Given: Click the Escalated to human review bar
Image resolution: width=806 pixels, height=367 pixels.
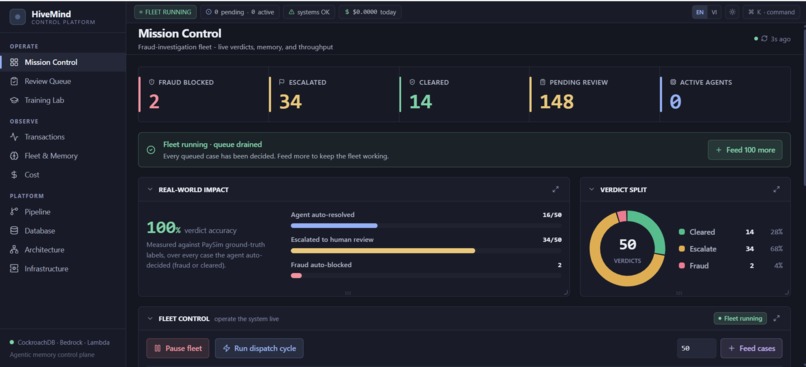Looking at the screenshot, I should coord(426,250).
